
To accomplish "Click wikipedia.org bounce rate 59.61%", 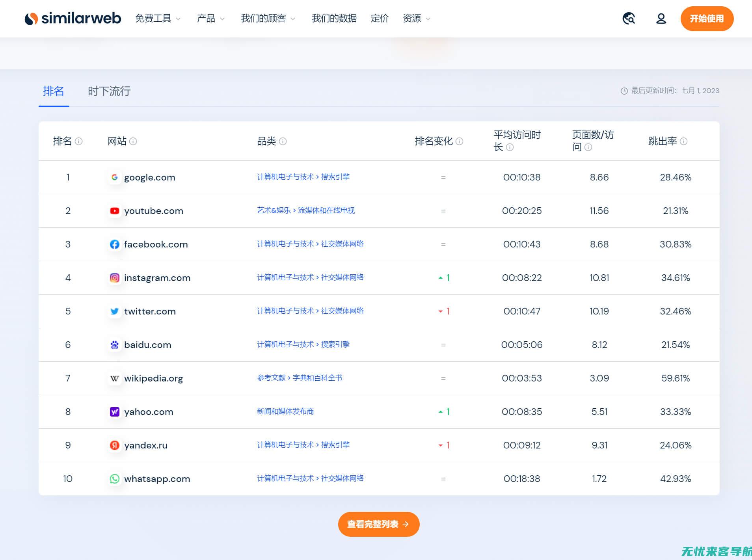I will (x=676, y=378).
